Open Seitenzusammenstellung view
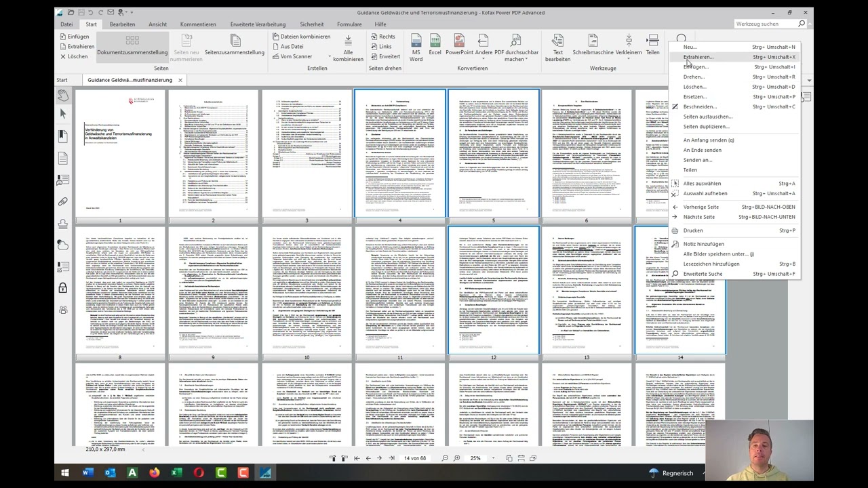The image size is (868, 488). [x=235, y=46]
